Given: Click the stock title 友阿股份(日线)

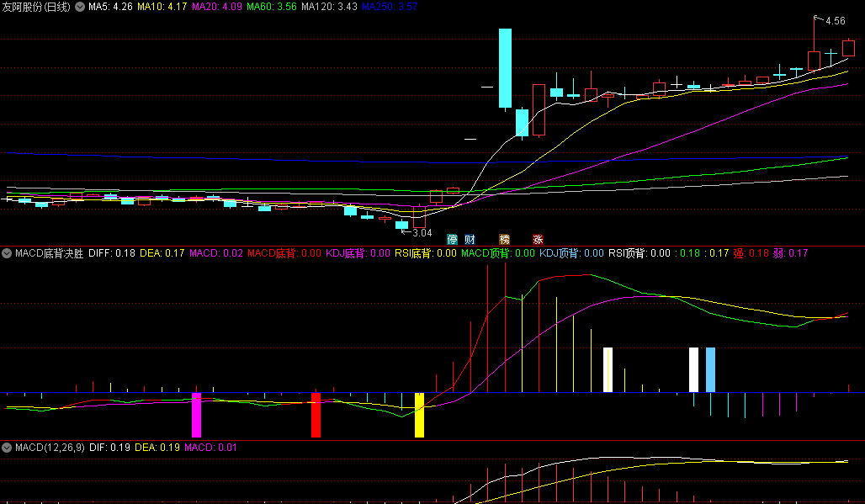Looking at the screenshot, I should click(x=36, y=7).
